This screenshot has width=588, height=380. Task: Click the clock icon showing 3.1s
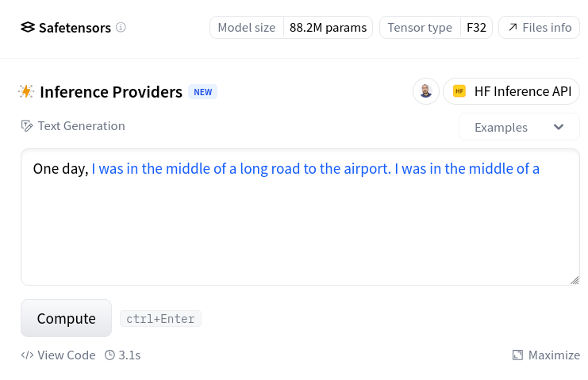point(110,355)
